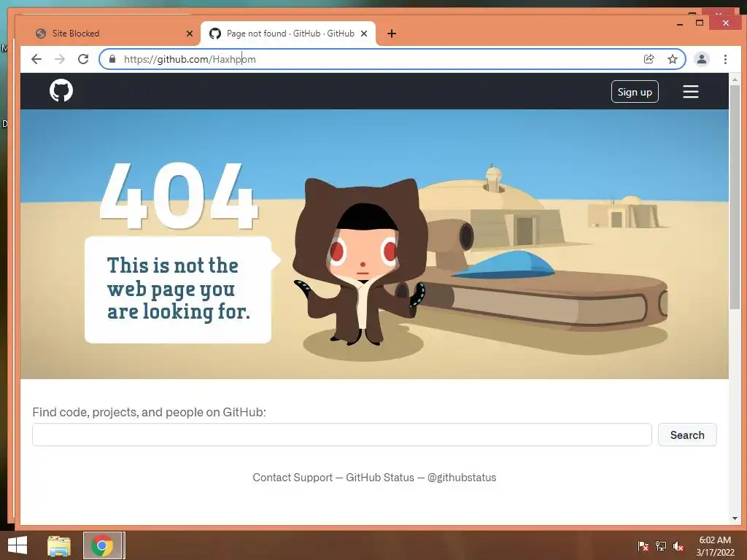The image size is (747, 560).
Task: Open Chrome's three-dot menu
Action: [725, 59]
